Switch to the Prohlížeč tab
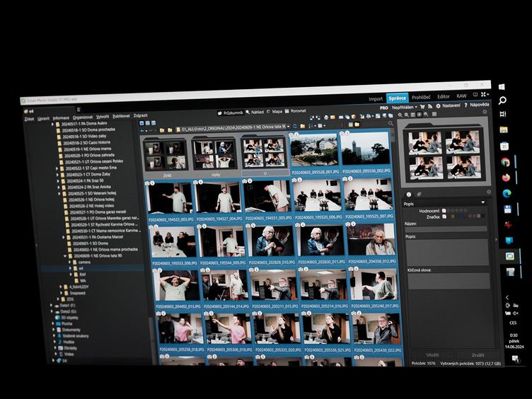Image resolution: width=532 pixels, height=399 pixels. click(421, 98)
